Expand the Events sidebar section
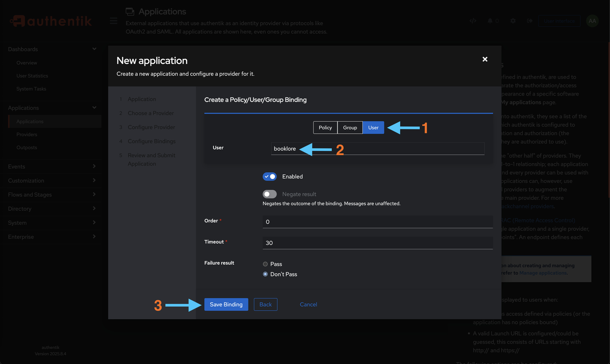Viewport: 610px width, 364px height. tap(50, 166)
